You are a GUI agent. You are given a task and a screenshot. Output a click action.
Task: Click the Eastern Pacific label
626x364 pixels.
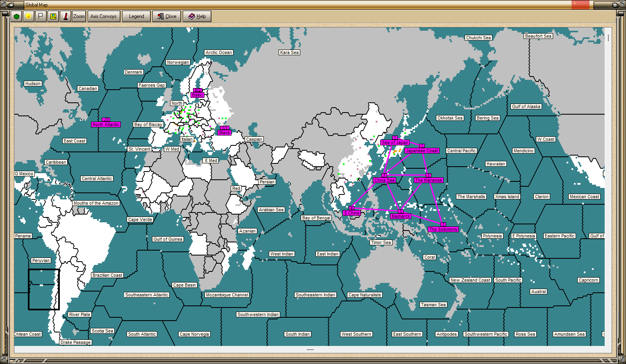pyautogui.click(x=560, y=236)
